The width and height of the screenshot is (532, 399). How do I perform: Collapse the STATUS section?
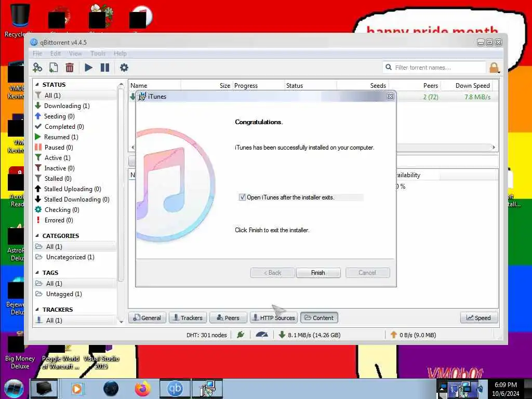pyautogui.click(x=37, y=85)
